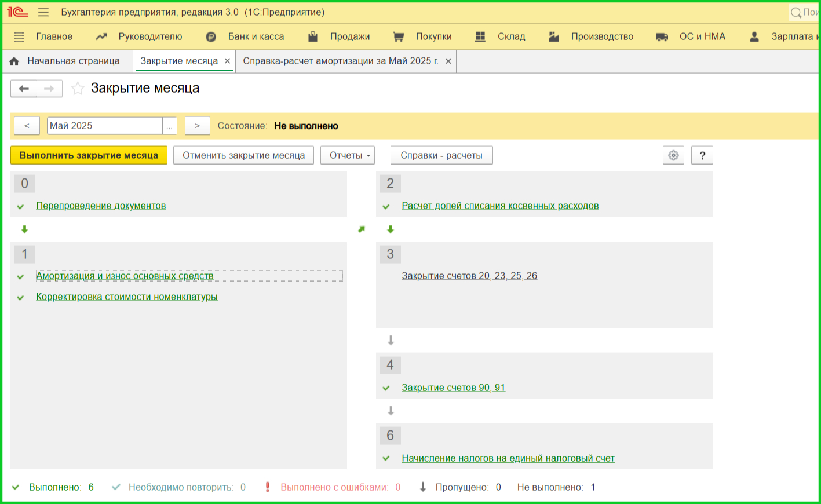Viewport: 821px width, 504px height.
Task: Close the Закрытие месяца tab
Action: [227, 61]
